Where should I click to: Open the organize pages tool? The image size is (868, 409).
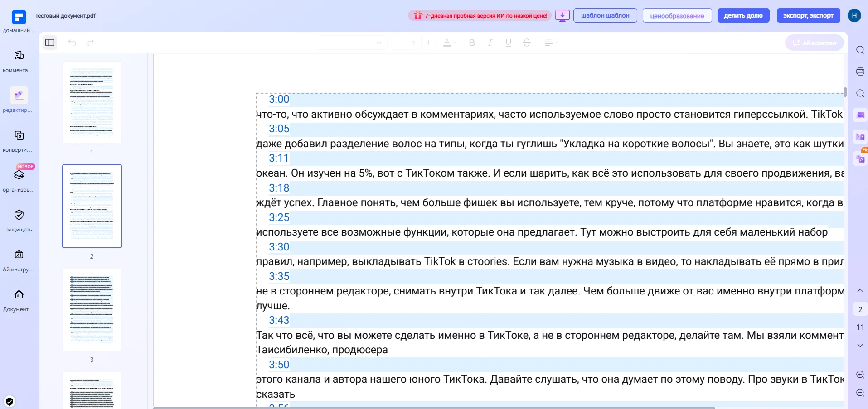(19, 175)
